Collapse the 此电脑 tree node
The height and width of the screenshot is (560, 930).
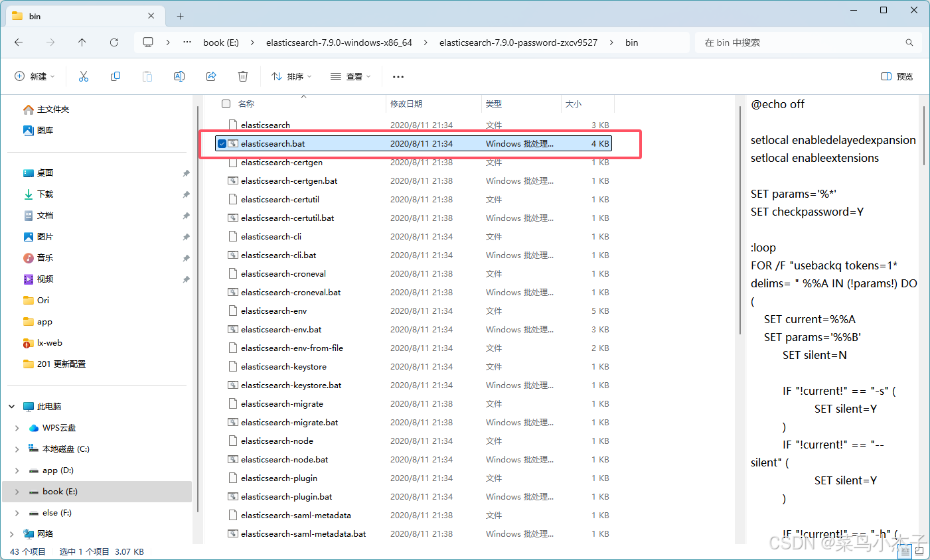pyautogui.click(x=12, y=406)
